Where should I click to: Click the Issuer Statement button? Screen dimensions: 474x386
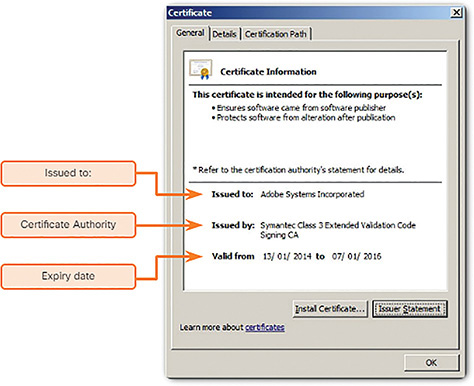coord(409,309)
